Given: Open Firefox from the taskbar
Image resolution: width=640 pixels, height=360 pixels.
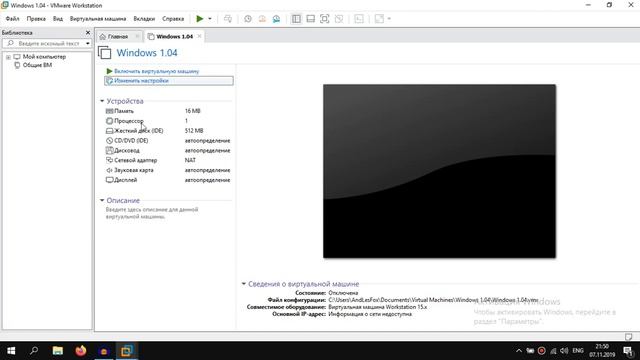Looking at the screenshot, I should pyautogui.click(x=81, y=351).
